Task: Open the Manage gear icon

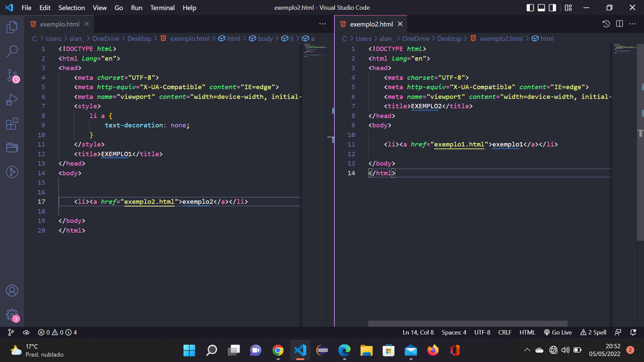Action: [12, 315]
